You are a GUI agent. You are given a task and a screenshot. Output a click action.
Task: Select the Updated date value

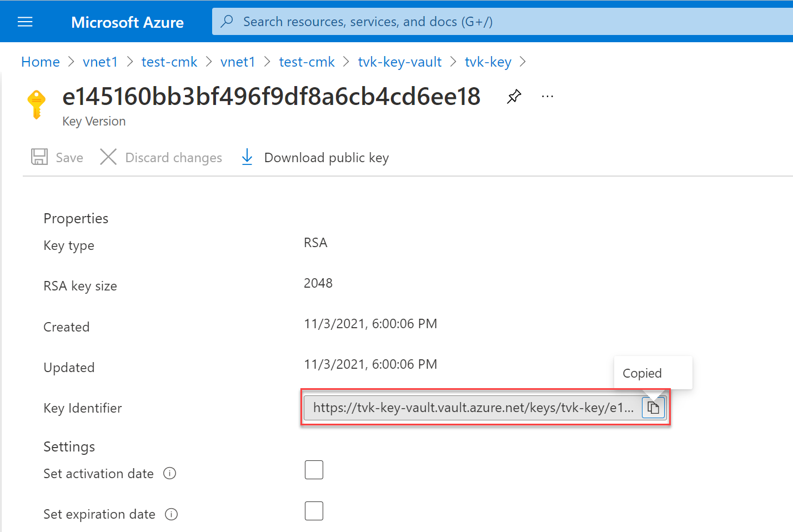click(370, 364)
